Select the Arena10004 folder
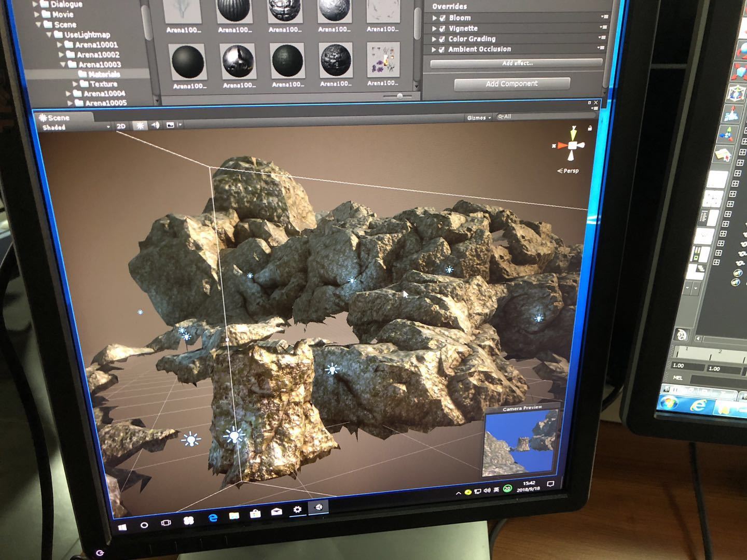The height and width of the screenshot is (560, 747). pos(100,93)
